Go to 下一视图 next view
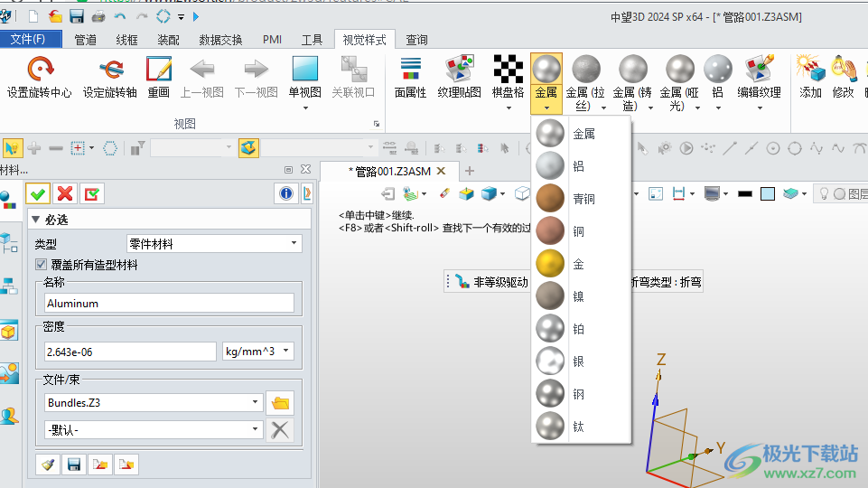The width and height of the screenshot is (868, 488). point(256,78)
